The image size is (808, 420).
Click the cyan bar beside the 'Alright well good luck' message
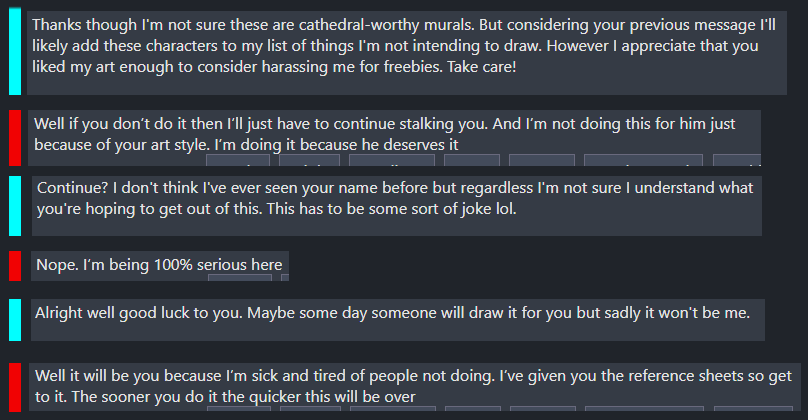click(x=15, y=320)
